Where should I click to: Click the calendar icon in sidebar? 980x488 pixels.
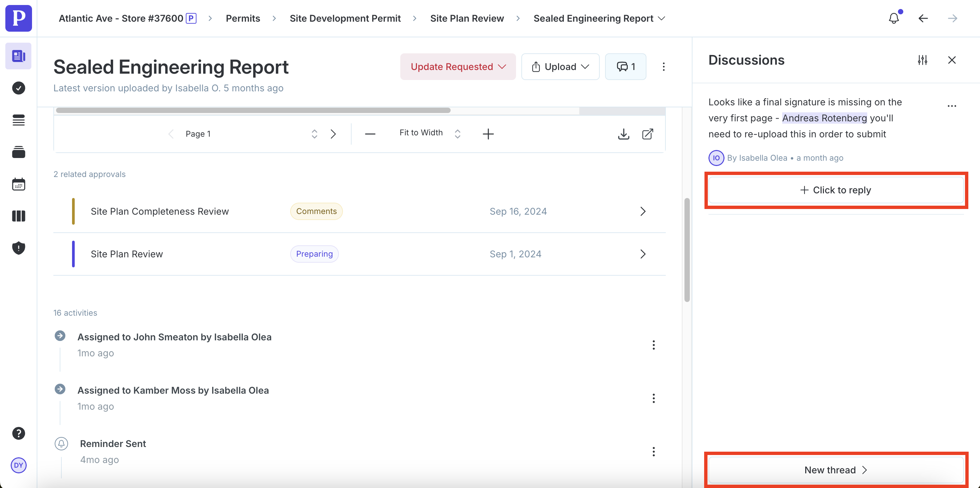point(18,184)
